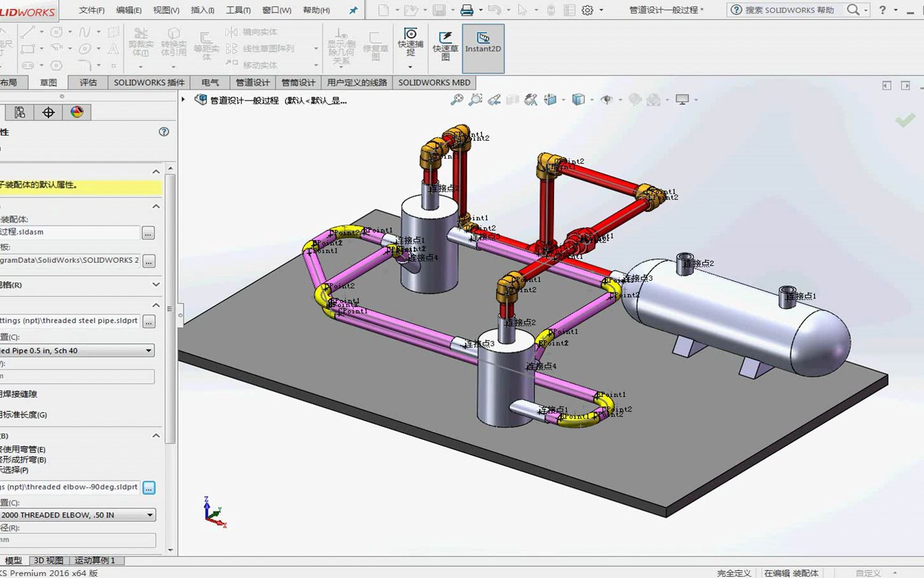Click browse button next to threaded steel pipe.sldprt
Viewport: 924px width, 578px height.
tap(149, 321)
